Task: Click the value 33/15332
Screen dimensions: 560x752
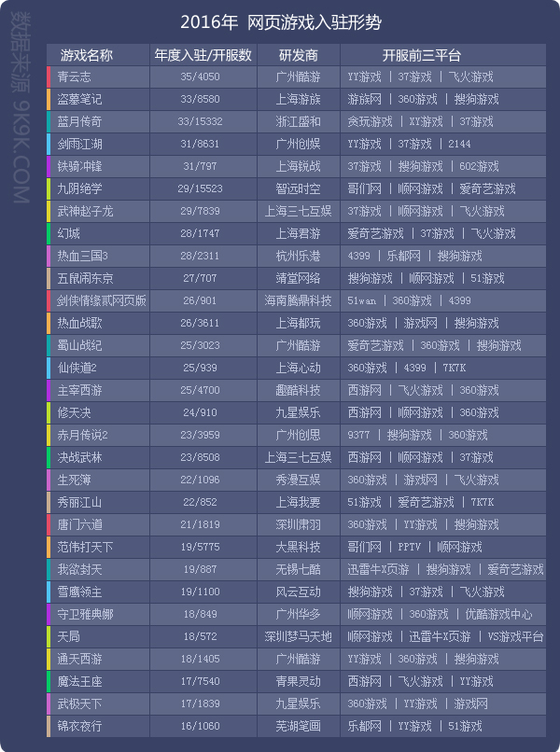Action: (x=200, y=121)
